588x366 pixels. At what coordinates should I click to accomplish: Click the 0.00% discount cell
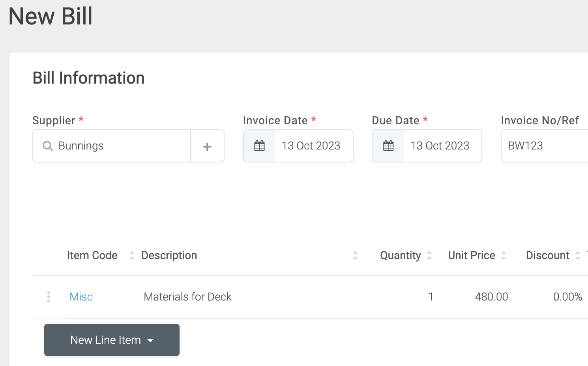click(x=567, y=297)
